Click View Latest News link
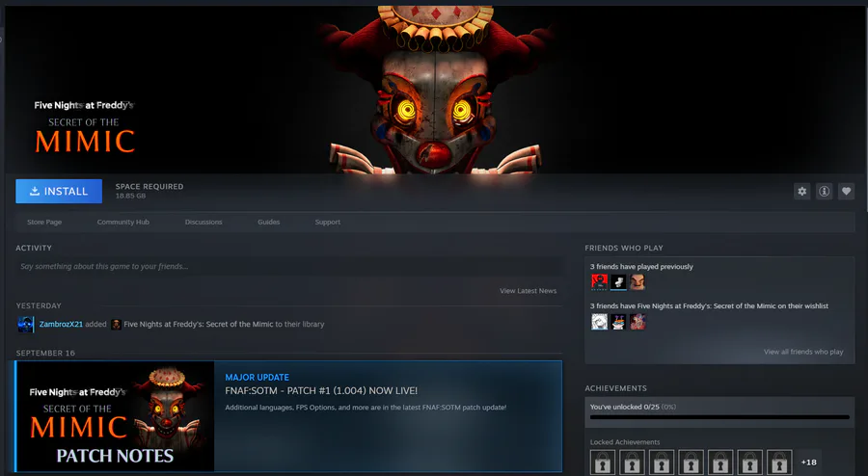 (529, 291)
